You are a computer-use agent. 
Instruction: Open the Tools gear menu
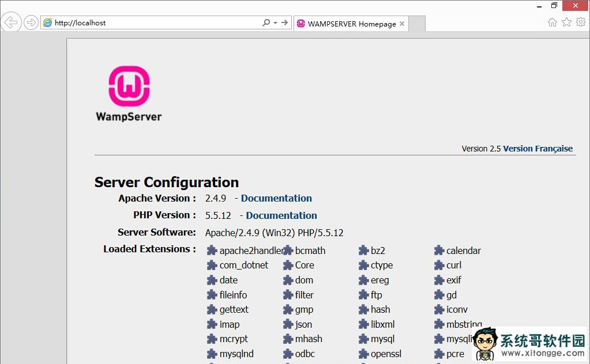581,22
